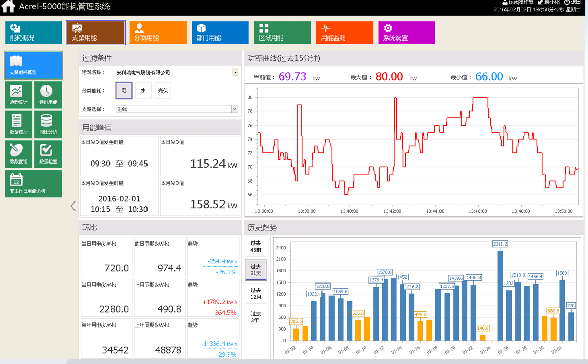The image size is (588, 364).
Task: Open 非工作日用能分析 calendar tile
Action: click(33, 184)
